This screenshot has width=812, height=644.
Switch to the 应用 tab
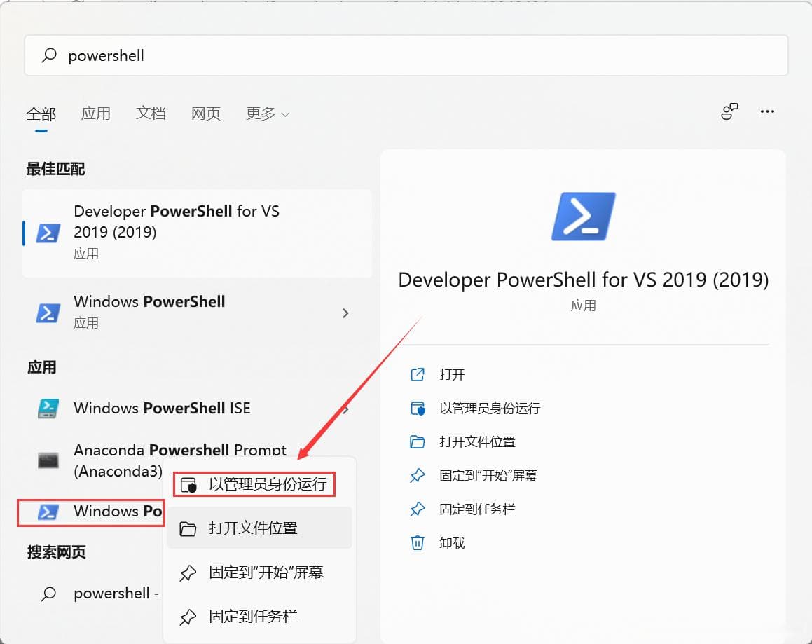coord(96,114)
